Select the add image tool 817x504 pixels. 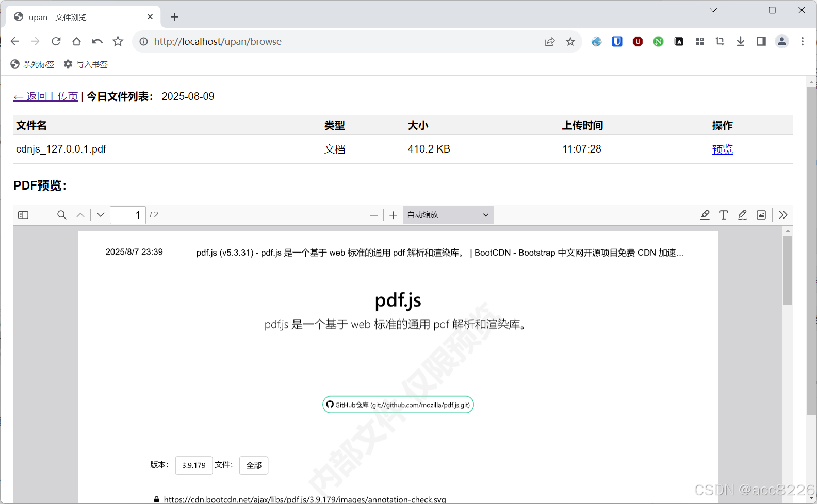761,215
